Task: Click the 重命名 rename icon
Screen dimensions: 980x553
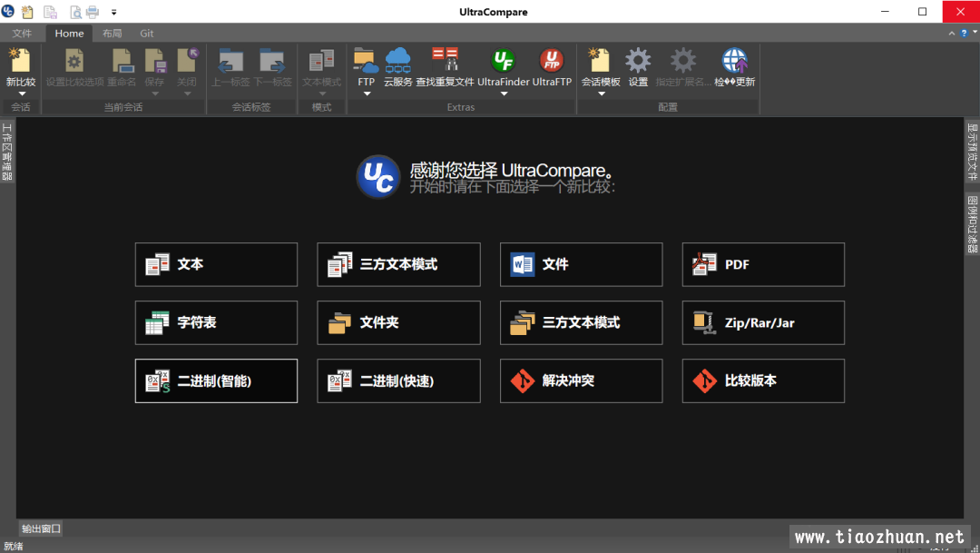Action: pos(122,62)
